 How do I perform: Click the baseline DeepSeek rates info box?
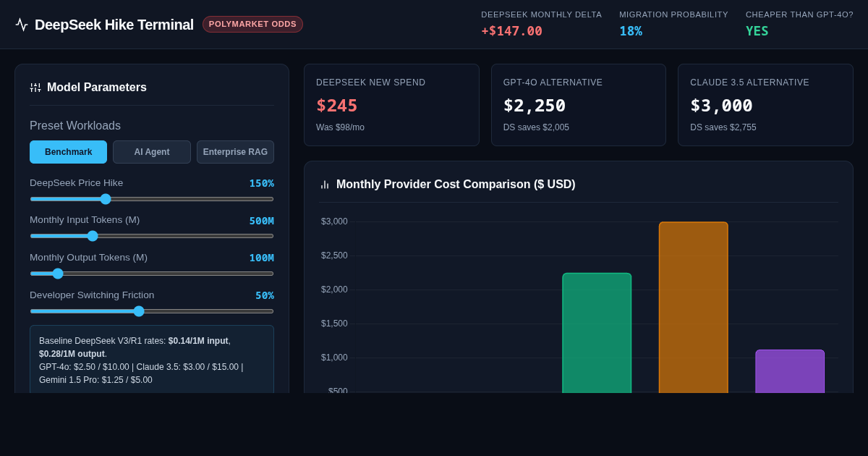[152, 360]
